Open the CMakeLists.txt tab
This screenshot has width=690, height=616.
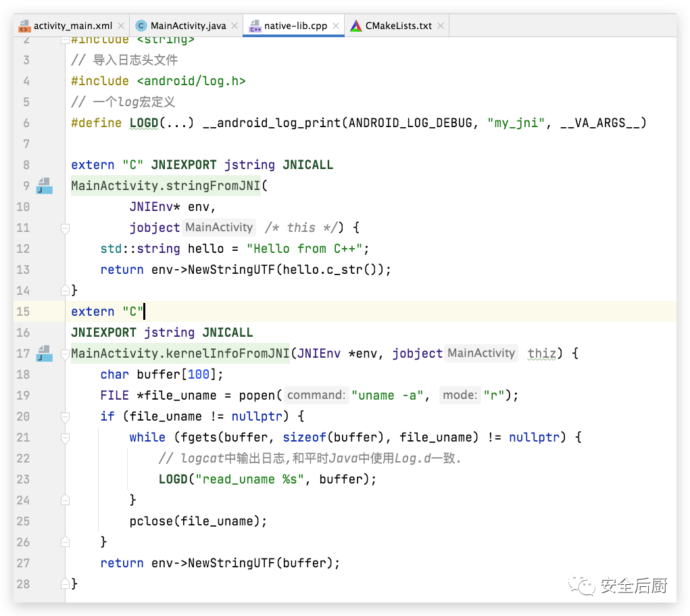coord(398,26)
